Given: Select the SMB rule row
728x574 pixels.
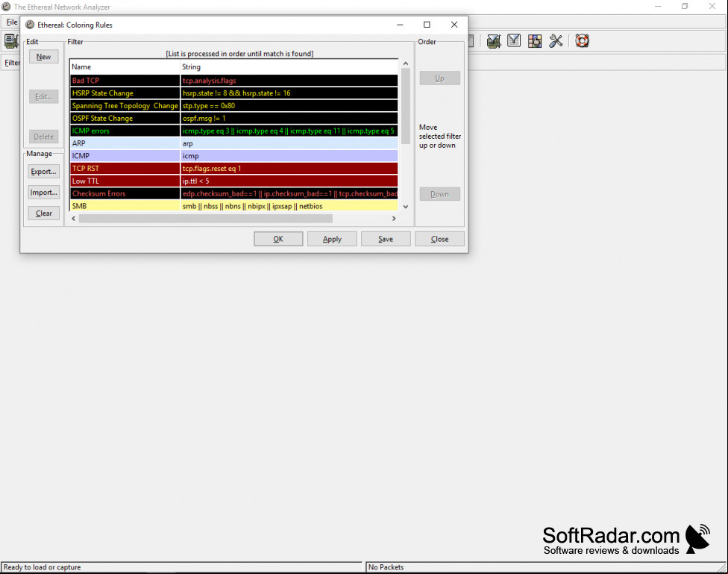Looking at the screenshot, I should 234,206.
